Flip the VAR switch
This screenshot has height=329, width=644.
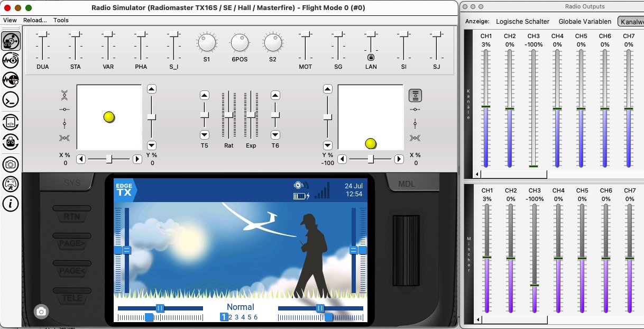[x=108, y=46]
